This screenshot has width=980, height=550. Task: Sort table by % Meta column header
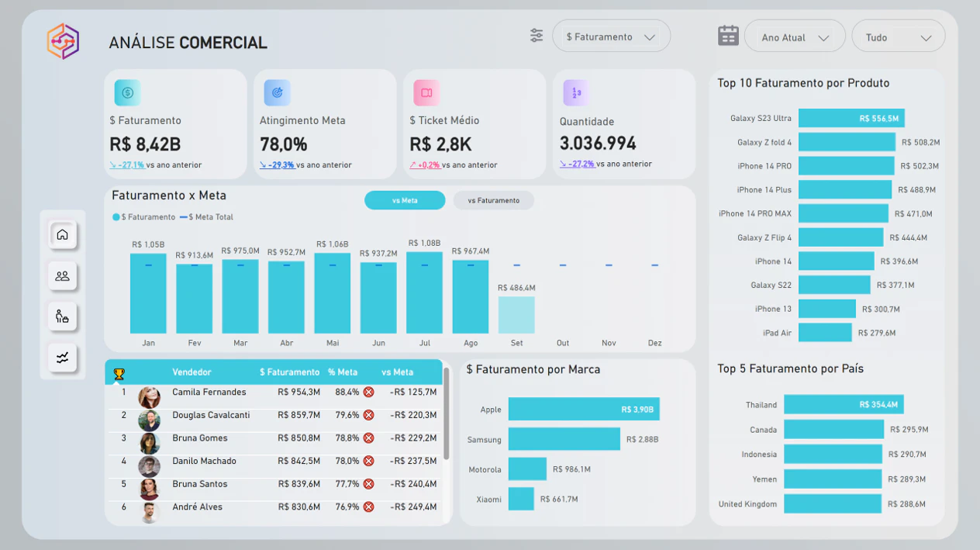coord(343,372)
